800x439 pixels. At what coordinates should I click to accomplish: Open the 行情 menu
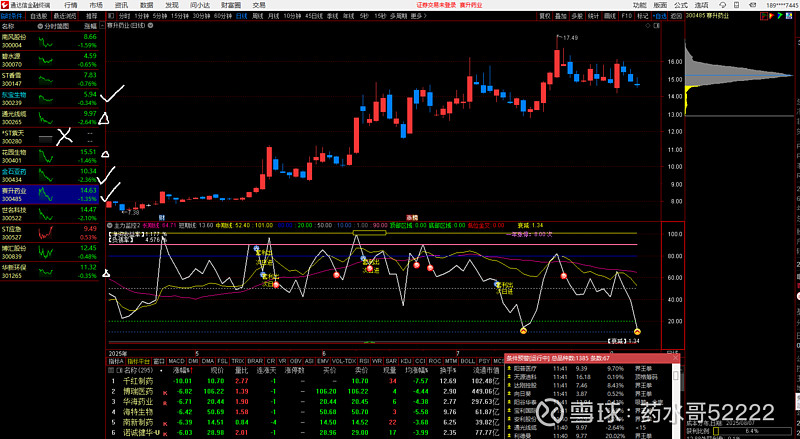click(71, 5)
